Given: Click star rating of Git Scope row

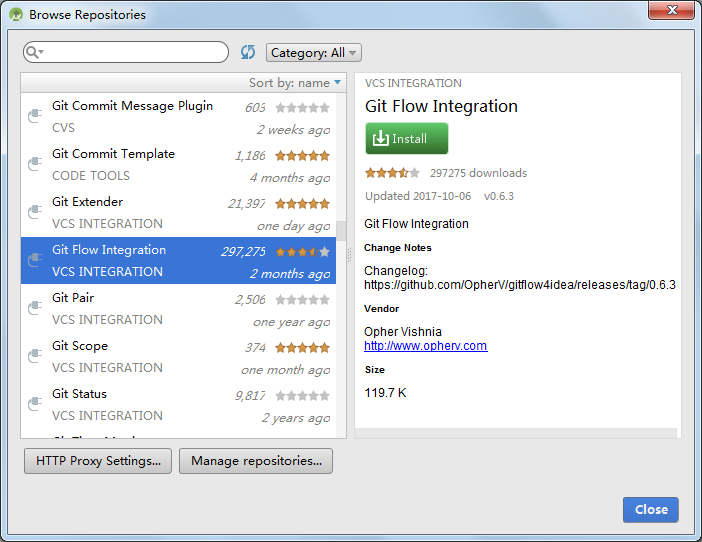Looking at the screenshot, I should click(x=303, y=347).
